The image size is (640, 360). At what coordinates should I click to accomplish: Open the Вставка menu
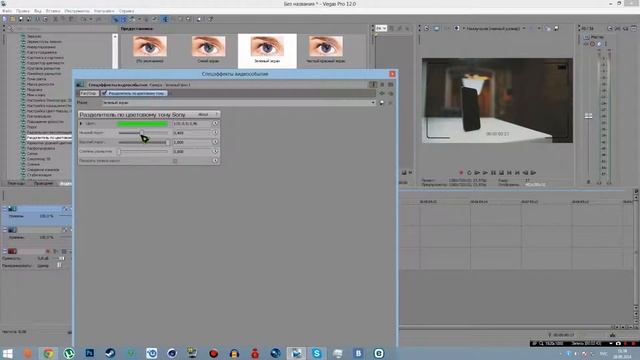click(53, 11)
